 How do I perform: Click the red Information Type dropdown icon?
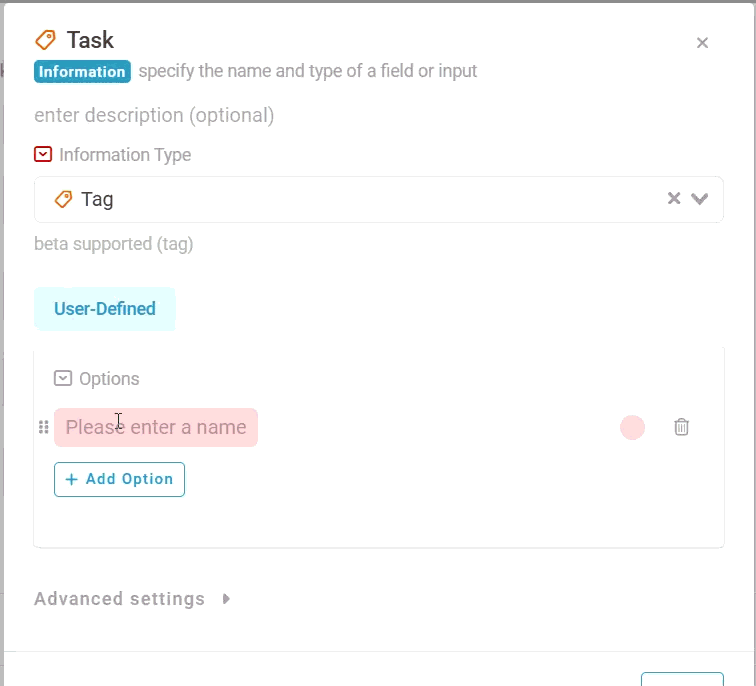43,155
